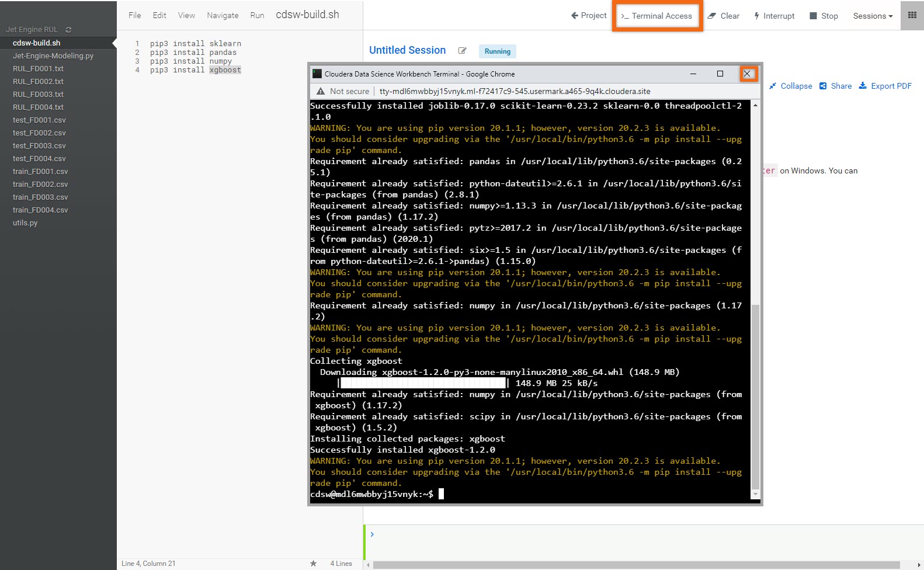The image size is (924, 570).
Task: Click the terminal window vertical scrollbar
Action: click(x=755, y=397)
